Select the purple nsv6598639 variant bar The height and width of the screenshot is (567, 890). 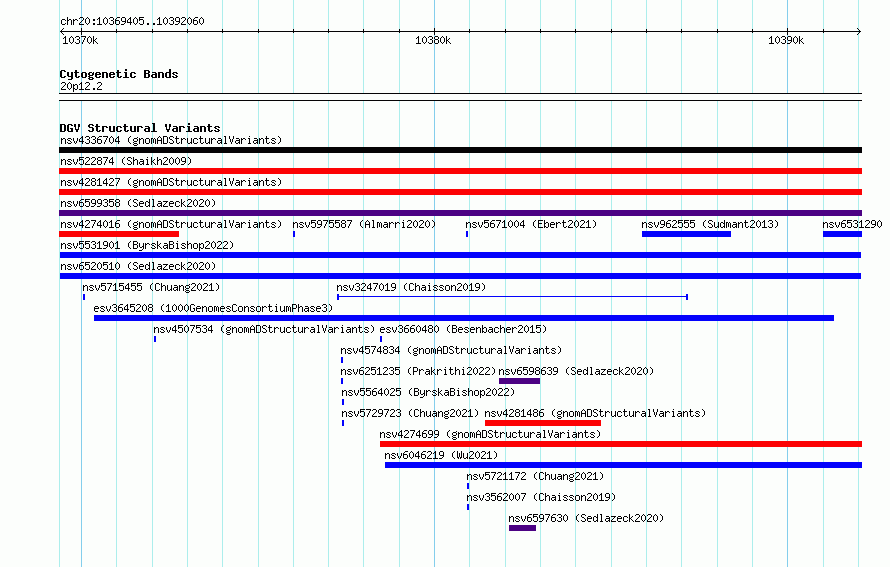(x=519, y=381)
